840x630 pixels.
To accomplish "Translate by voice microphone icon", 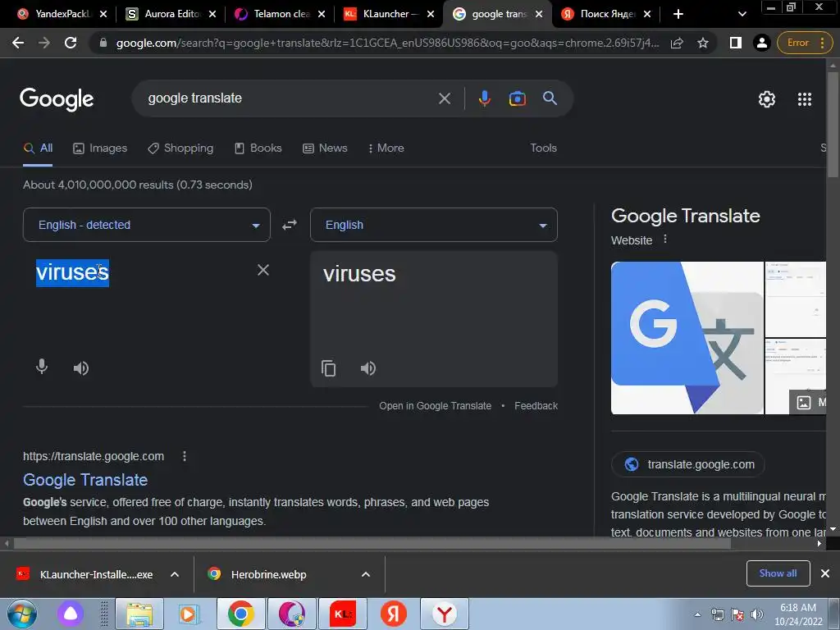I will 42,367.
